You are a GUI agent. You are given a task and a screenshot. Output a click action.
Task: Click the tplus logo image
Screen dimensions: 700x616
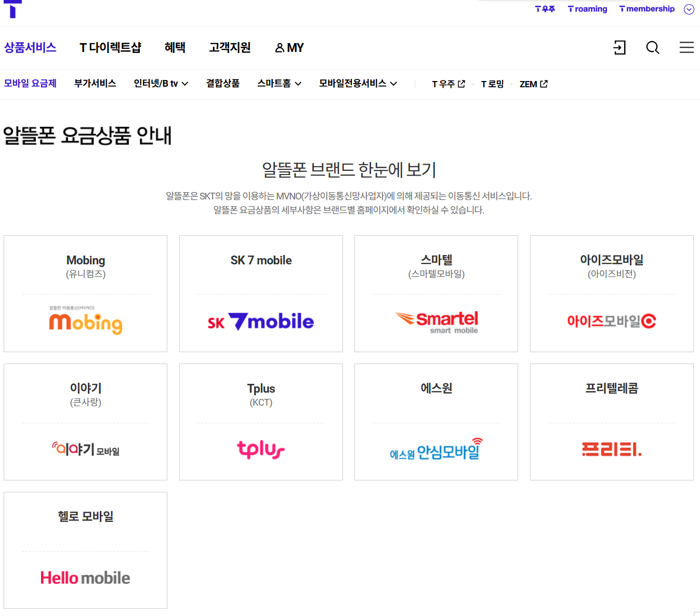pos(261,449)
